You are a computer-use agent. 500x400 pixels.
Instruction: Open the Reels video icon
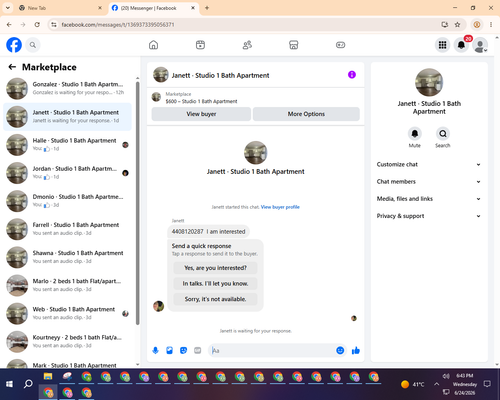[x=200, y=45]
